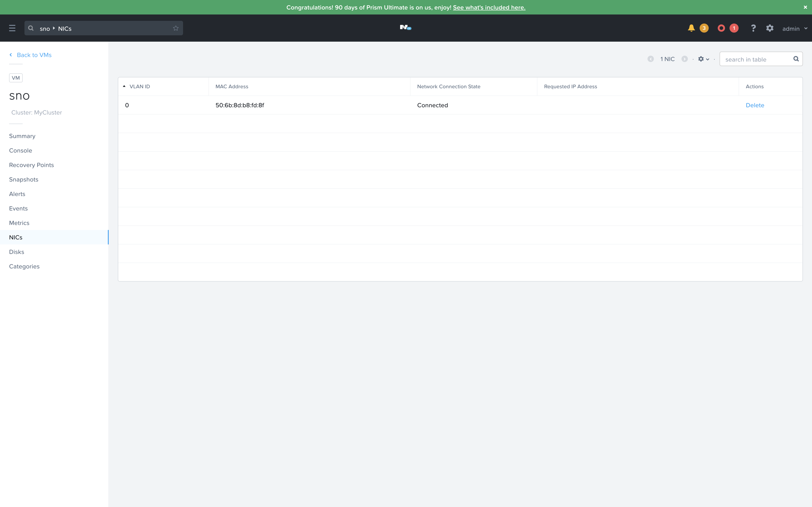Open the red tasks circle icon
812x507 pixels.
click(721, 28)
